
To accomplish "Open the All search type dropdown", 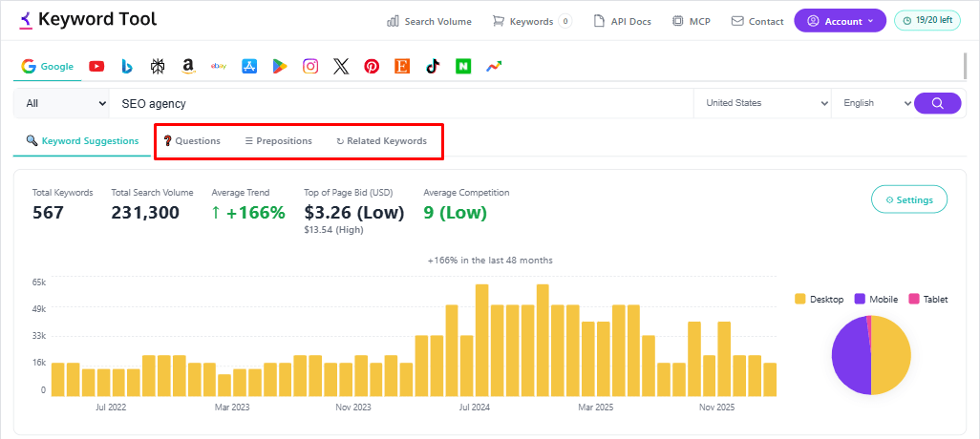I will coord(61,104).
